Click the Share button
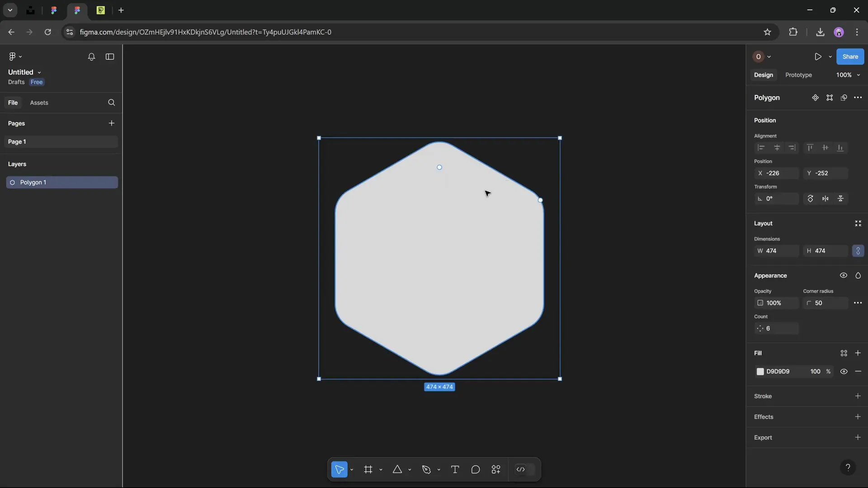The width and height of the screenshot is (868, 488). [x=850, y=56]
